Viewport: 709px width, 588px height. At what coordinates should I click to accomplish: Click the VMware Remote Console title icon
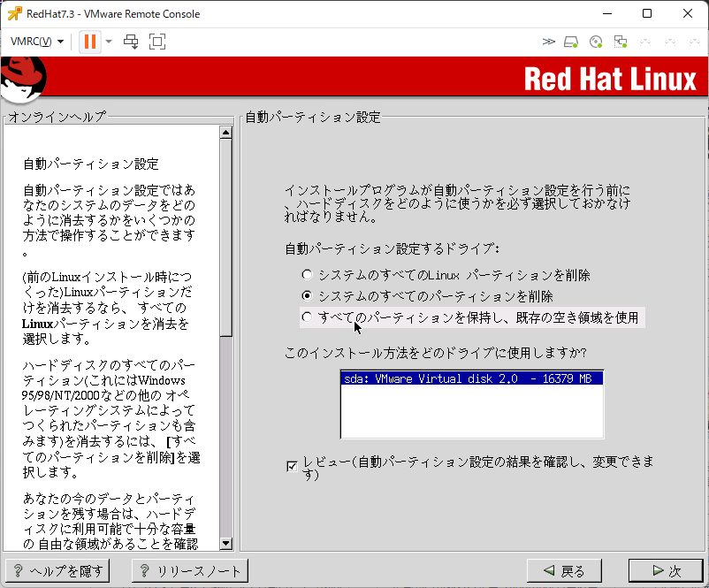click(x=14, y=13)
